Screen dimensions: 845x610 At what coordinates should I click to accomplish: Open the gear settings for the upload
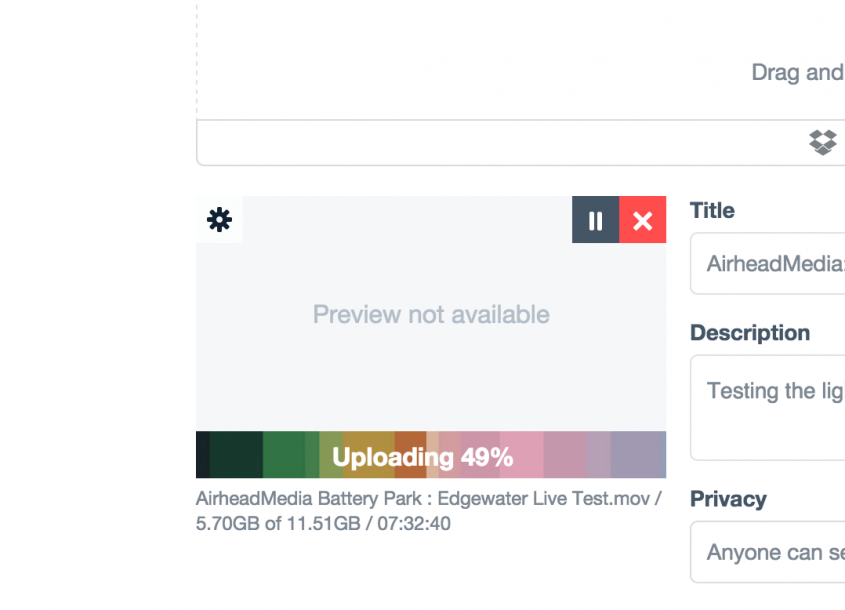(219, 220)
